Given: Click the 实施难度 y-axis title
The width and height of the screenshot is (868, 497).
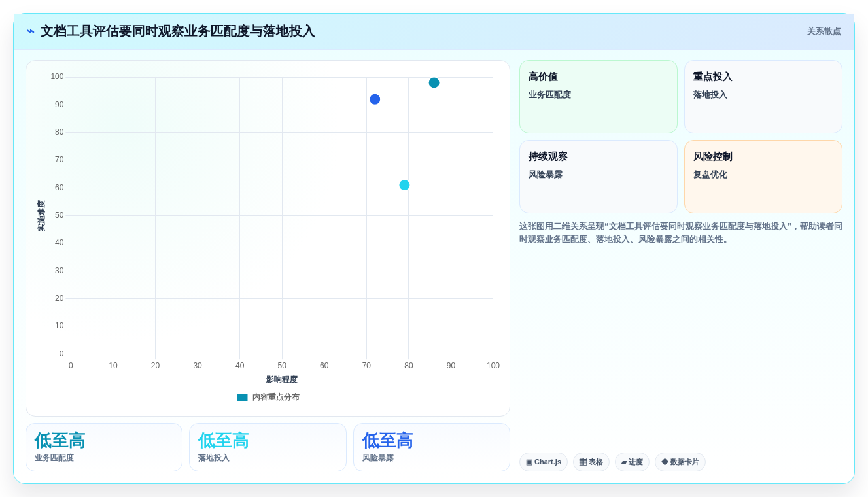Looking at the screenshot, I should pos(41,216).
